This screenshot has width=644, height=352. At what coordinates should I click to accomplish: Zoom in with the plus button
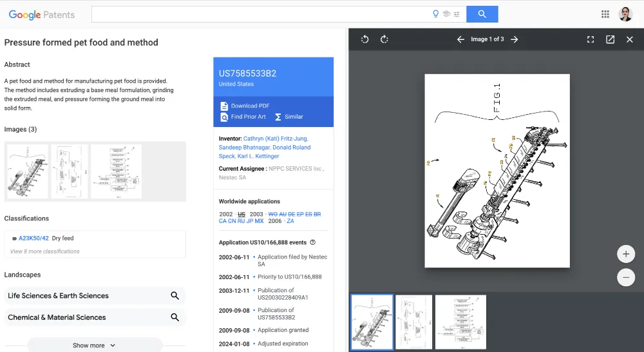(x=625, y=254)
